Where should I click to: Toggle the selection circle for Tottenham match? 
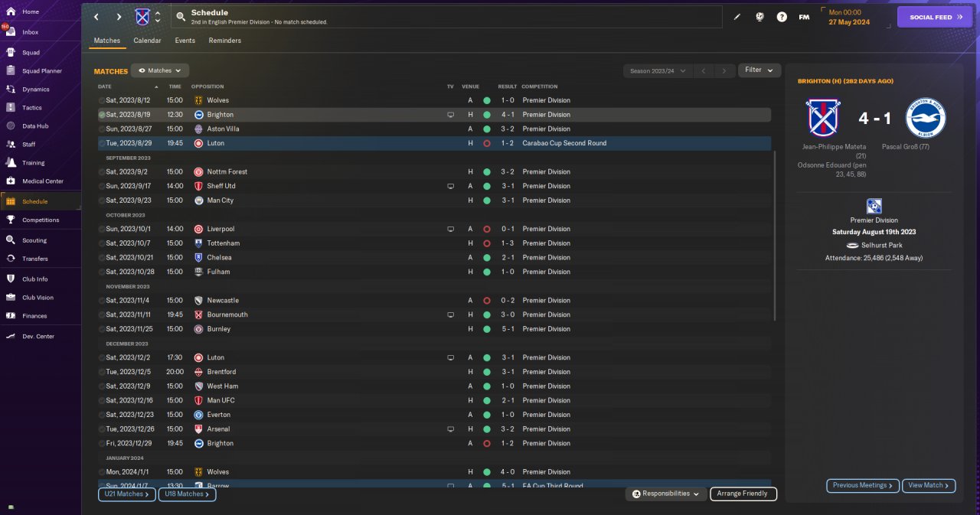[x=102, y=243]
